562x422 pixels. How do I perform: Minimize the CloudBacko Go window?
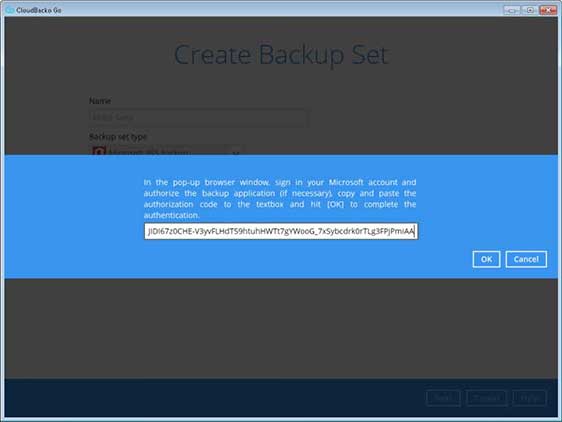pos(511,10)
